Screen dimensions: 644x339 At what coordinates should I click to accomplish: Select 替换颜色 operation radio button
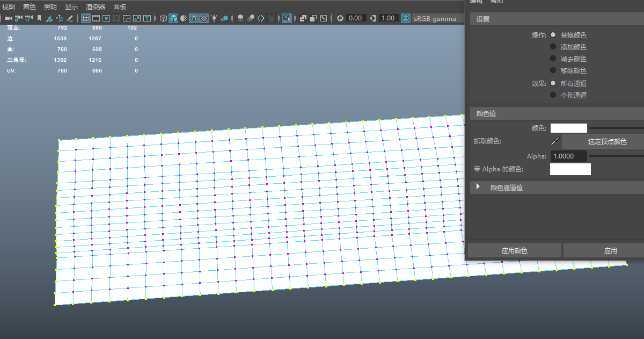pyautogui.click(x=553, y=35)
